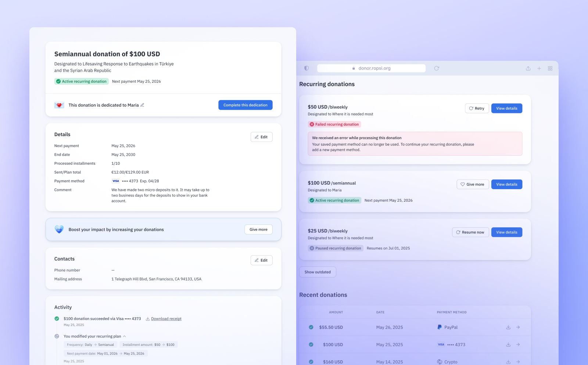Click the privacy shield icon in browser toolbar

tap(306, 68)
